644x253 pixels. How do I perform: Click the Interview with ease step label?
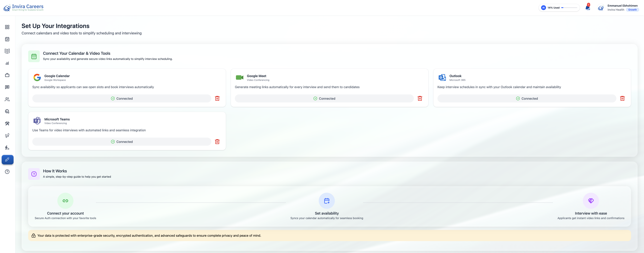pos(591,213)
